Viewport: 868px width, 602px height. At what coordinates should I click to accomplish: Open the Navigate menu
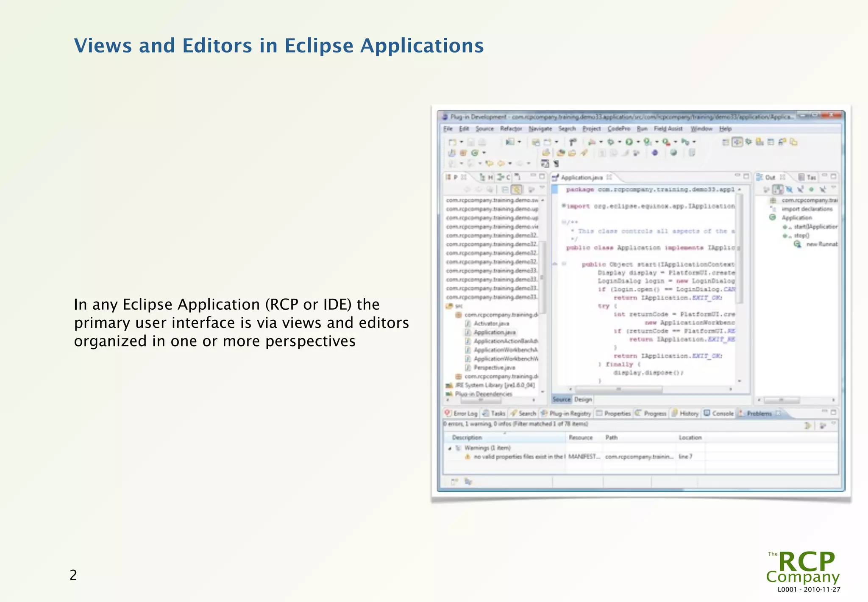point(540,129)
